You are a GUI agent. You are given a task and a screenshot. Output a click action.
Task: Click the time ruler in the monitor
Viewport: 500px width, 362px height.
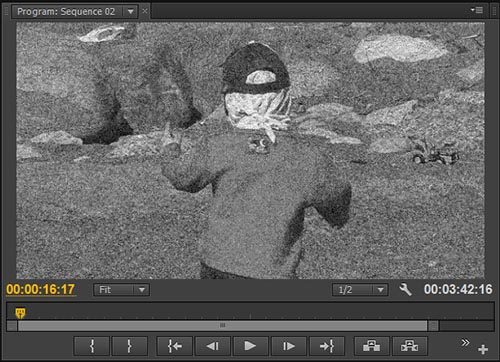coord(250,311)
